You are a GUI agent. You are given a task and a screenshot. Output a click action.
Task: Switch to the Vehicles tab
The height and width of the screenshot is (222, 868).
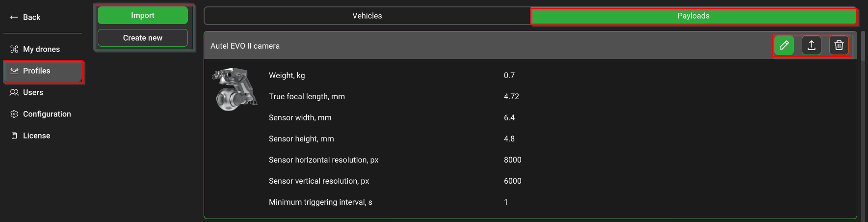coord(367,16)
